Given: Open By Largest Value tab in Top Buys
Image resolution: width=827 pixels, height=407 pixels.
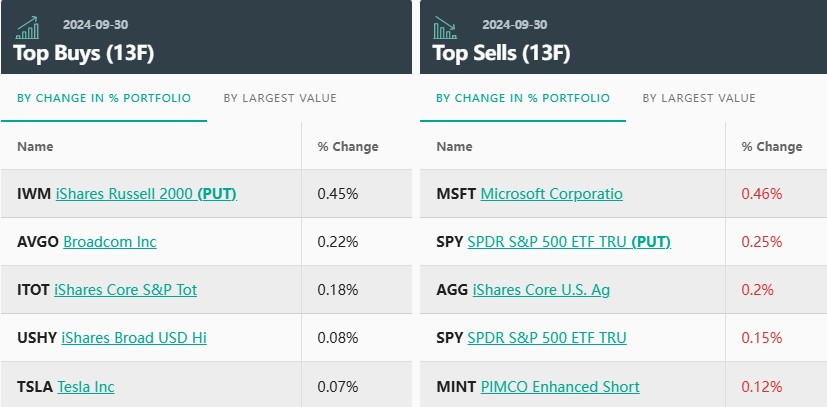Looking at the screenshot, I should 280,98.
